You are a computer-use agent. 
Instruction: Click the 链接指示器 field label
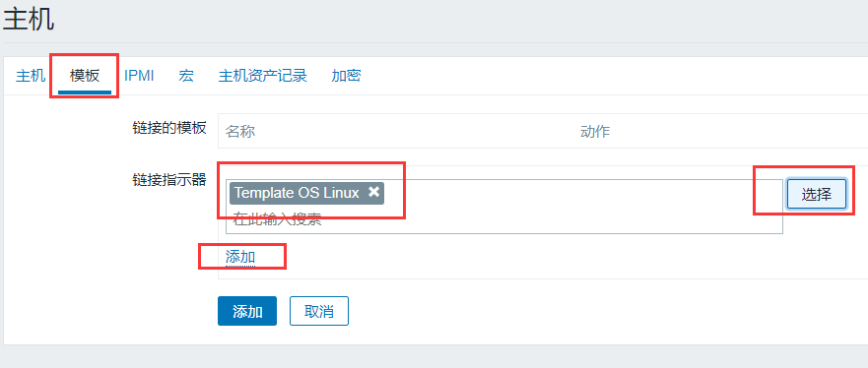click(x=169, y=179)
